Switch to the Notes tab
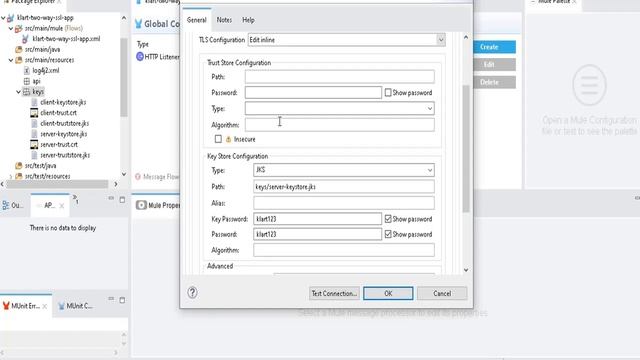Image resolution: width=640 pixels, height=360 pixels. pyautogui.click(x=224, y=20)
